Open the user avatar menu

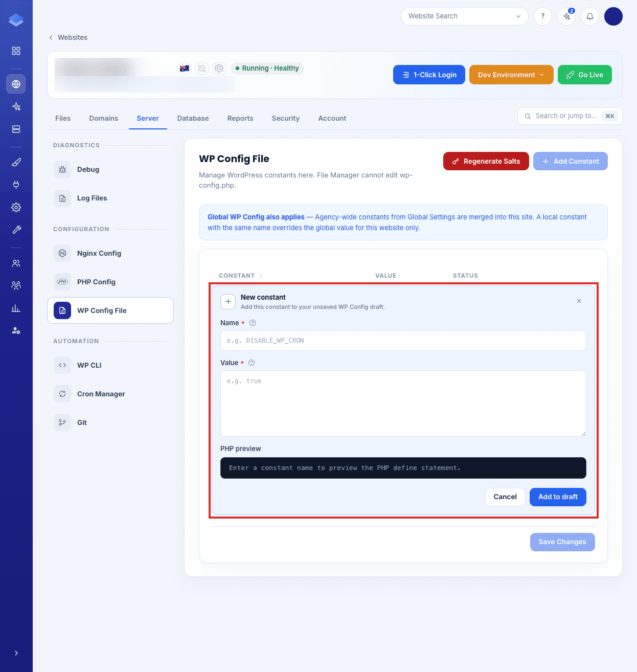point(613,16)
